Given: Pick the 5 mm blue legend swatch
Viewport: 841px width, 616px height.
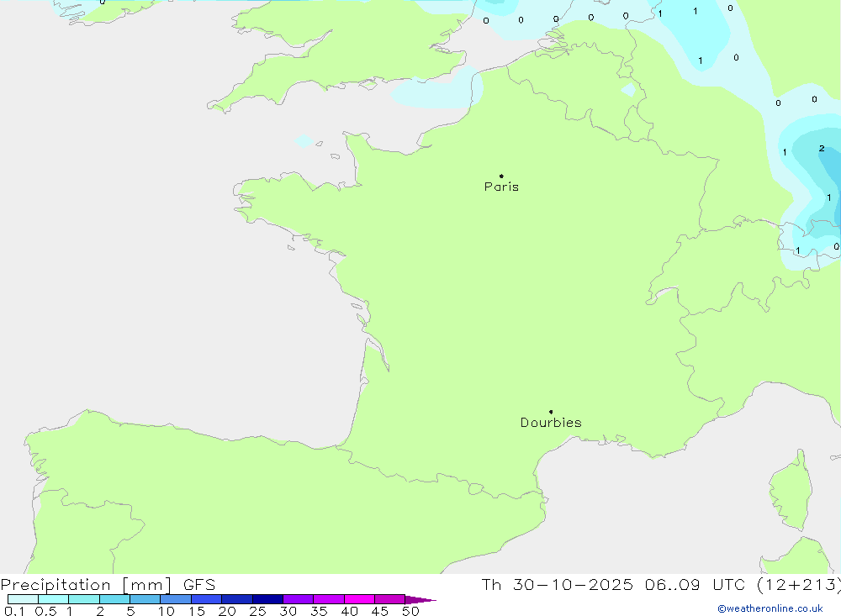Looking at the screenshot, I should (145, 599).
